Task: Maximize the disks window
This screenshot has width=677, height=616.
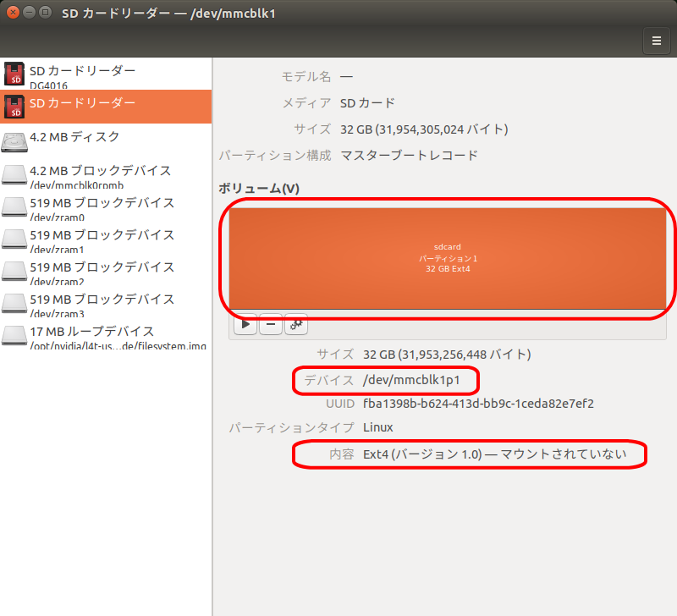Action: point(45,13)
